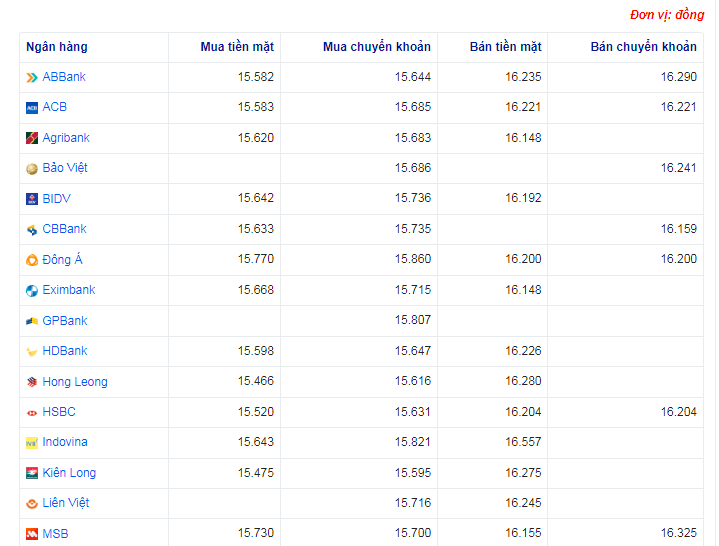Click the ABBank logo icon
Viewport: 719px width, 546px height.
point(32,77)
